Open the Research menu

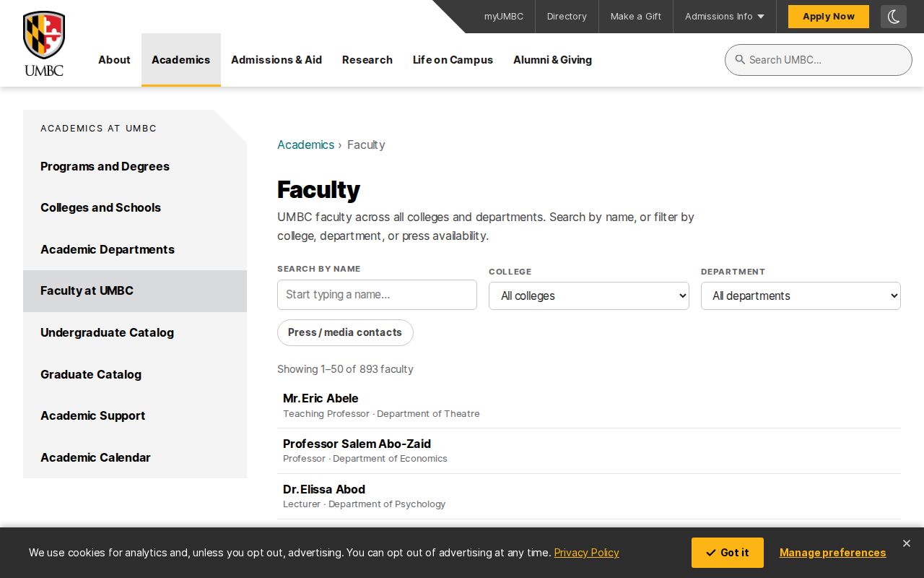coord(367,60)
